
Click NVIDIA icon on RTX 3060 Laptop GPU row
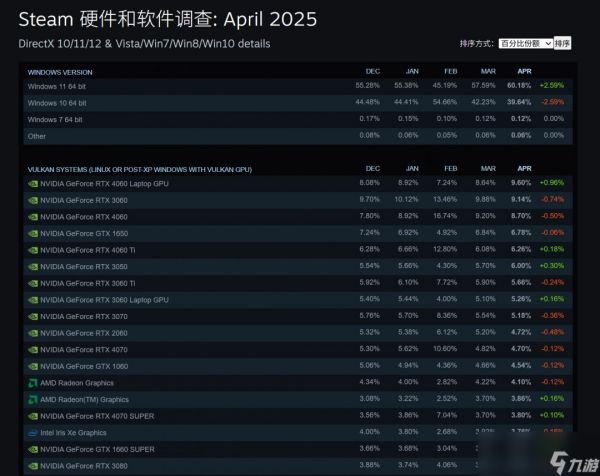tap(33, 300)
